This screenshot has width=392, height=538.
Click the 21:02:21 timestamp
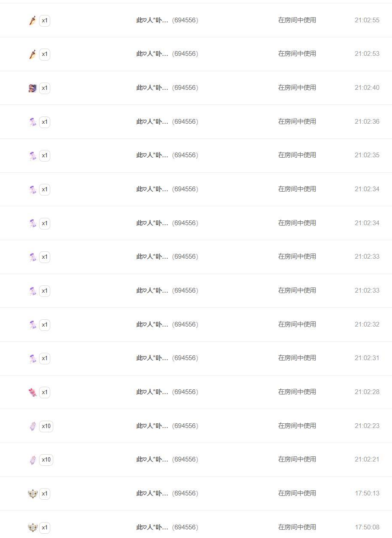pyautogui.click(x=367, y=459)
